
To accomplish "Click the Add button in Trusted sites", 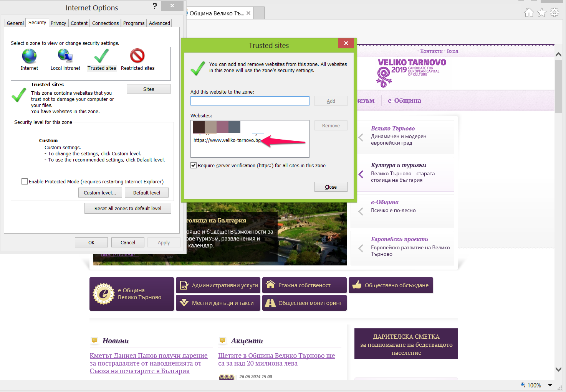I will click(x=331, y=101).
